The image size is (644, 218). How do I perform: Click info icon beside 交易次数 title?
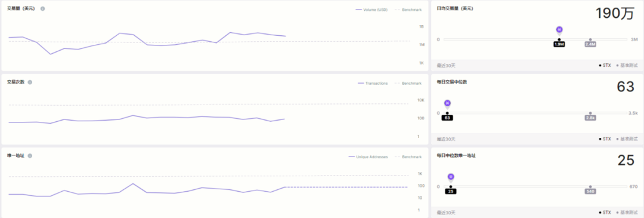click(x=30, y=82)
